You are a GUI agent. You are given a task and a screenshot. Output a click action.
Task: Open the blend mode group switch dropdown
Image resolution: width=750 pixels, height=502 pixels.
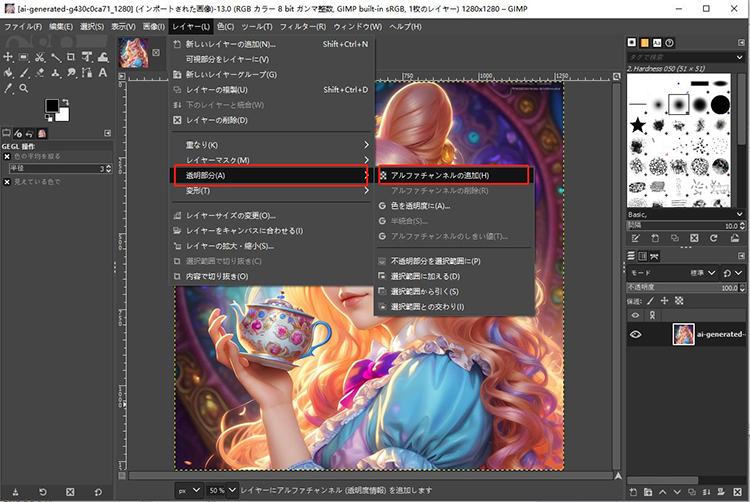[x=732, y=273]
